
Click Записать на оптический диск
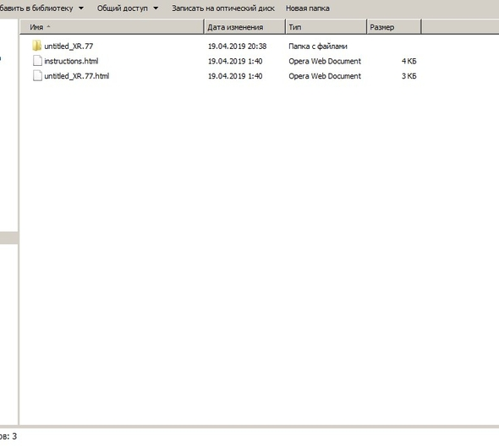tap(223, 8)
